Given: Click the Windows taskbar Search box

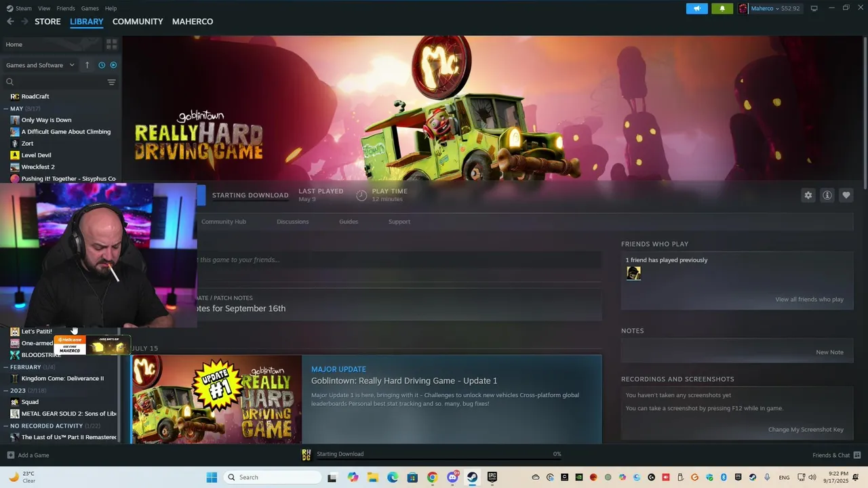Looking at the screenshot, I should pos(273,477).
